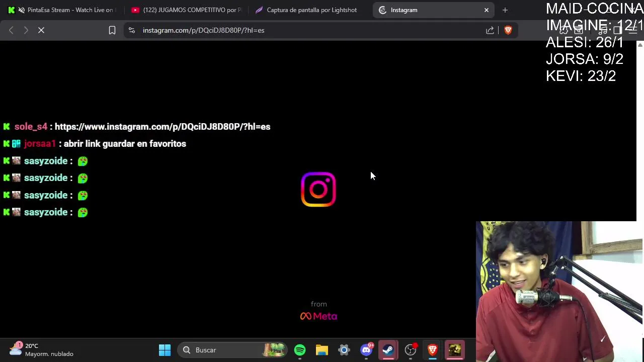The image size is (644, 362).
Task: Open the Windows Start menu
Action: [165, 350]
